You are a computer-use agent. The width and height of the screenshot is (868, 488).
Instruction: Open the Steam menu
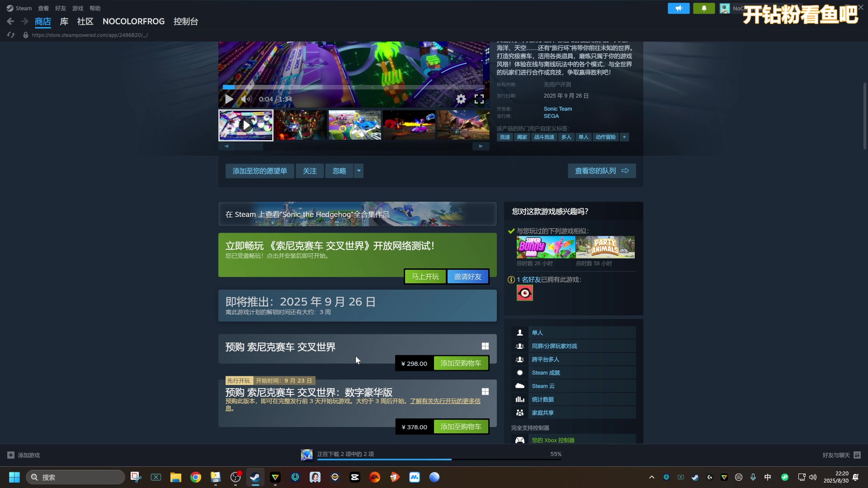click(x=19, y=8)
